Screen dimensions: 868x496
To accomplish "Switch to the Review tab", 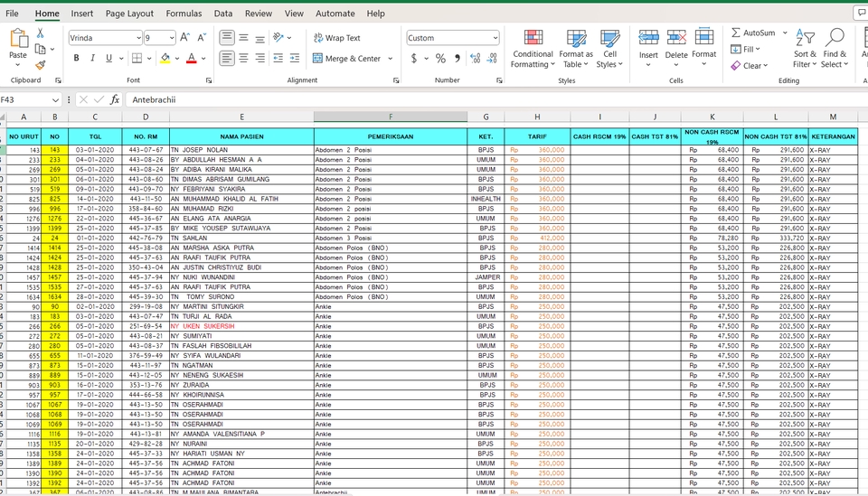I will tap(259, 14).
